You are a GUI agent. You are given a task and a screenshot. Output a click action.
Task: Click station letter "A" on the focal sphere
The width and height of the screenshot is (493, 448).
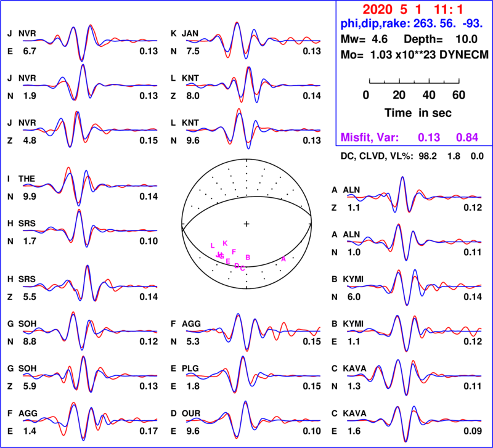pos(283,259)
